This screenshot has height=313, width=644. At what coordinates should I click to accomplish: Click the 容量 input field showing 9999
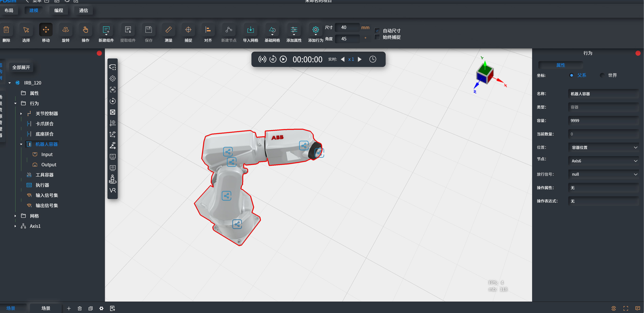pos(603,120)
